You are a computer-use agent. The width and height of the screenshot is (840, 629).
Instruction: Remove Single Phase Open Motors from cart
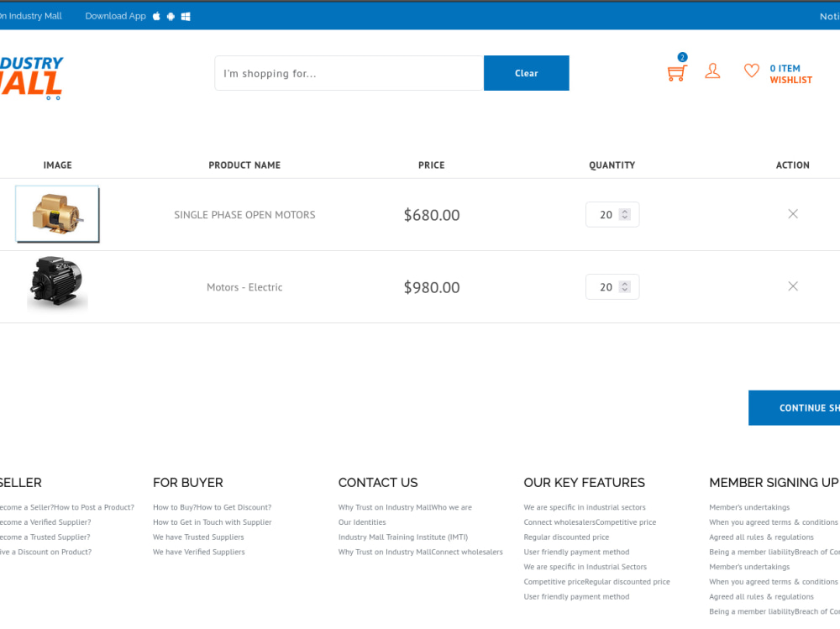(x=793, y=214)
